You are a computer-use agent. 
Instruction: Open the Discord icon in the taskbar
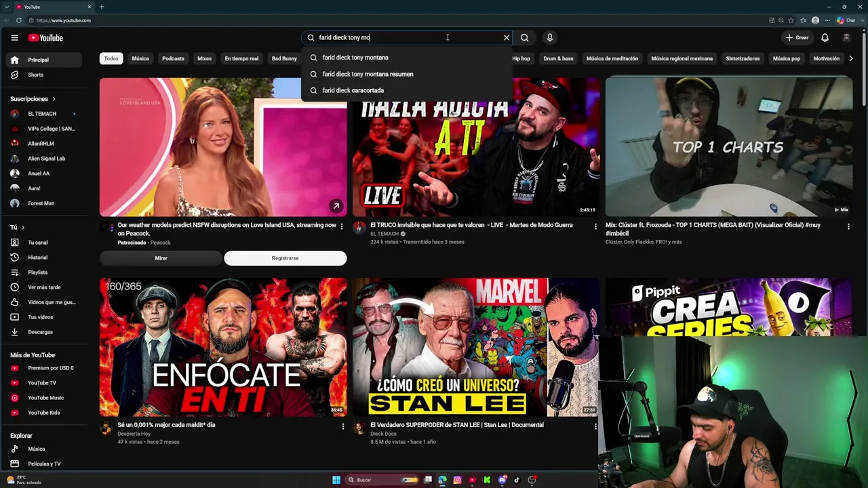(x=502, y=480)
